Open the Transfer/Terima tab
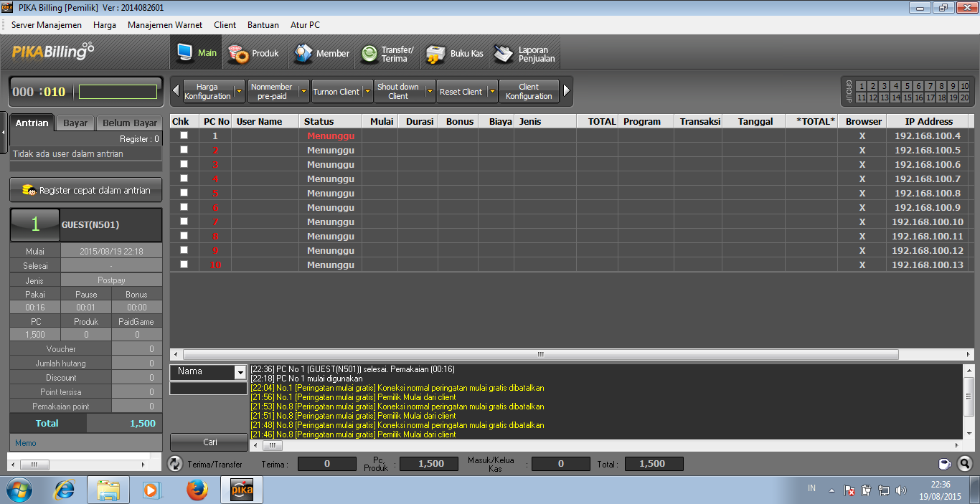 click(387, 53)
